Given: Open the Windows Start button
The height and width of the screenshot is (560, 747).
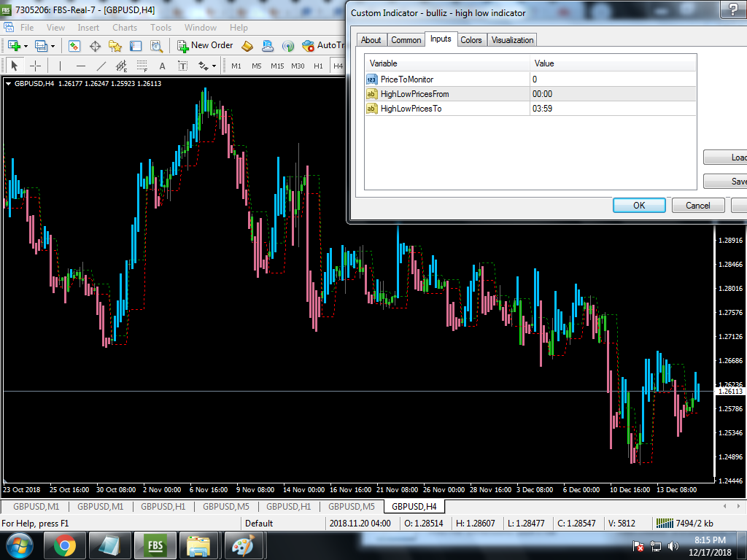Looking at the screenshot, I should tap(19, 545).
